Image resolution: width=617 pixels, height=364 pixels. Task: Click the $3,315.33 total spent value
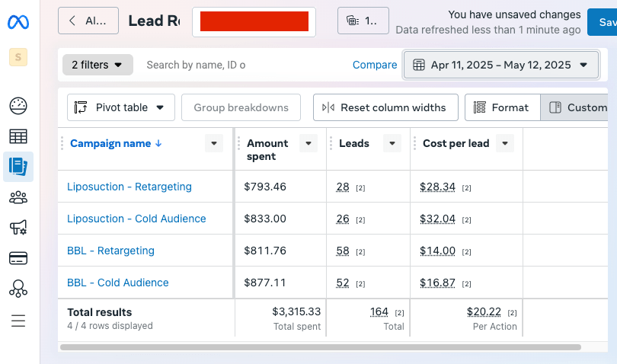(296, 311)
